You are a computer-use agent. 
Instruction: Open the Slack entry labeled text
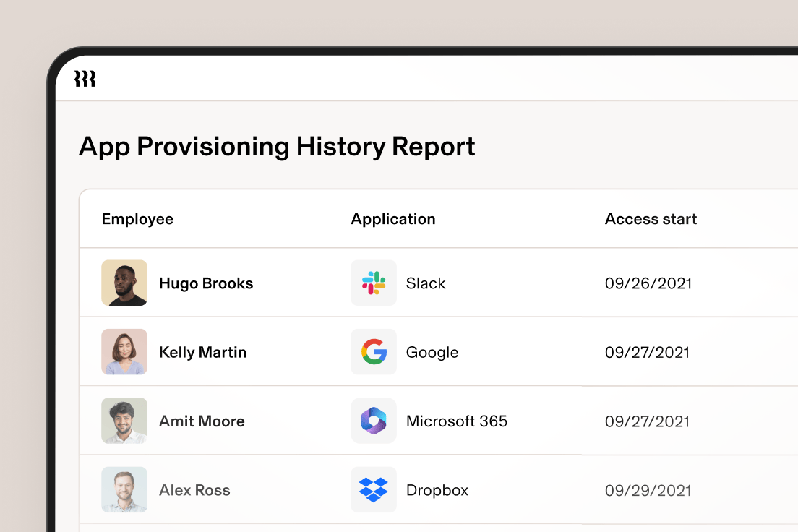coord(426,283)
